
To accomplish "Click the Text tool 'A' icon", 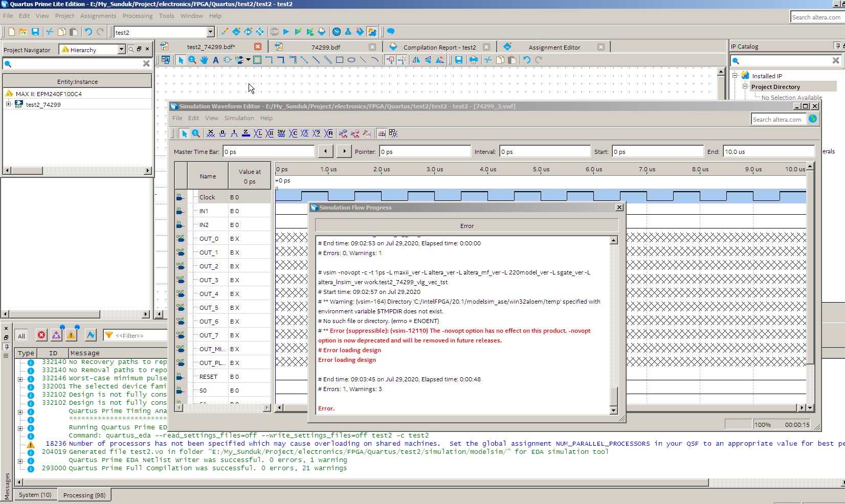I will (x=215, y=60).
